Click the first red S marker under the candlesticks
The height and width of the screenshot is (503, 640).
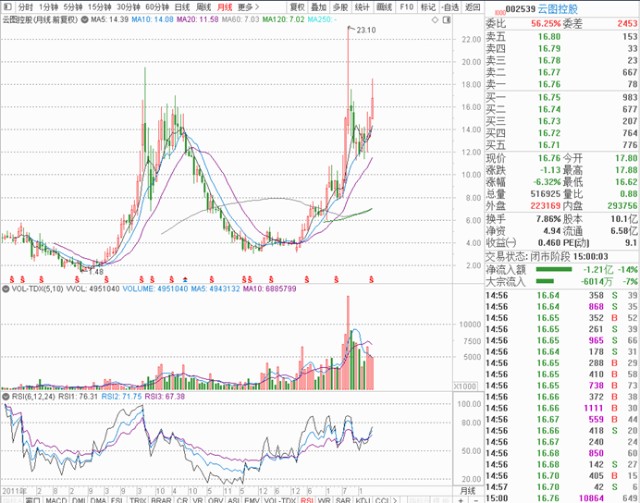11,277
